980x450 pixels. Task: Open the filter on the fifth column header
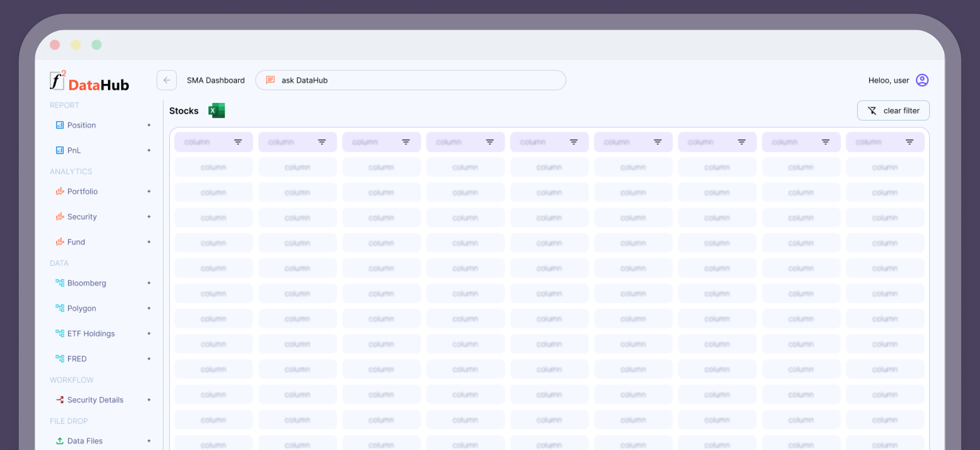(x=573, y=142)
